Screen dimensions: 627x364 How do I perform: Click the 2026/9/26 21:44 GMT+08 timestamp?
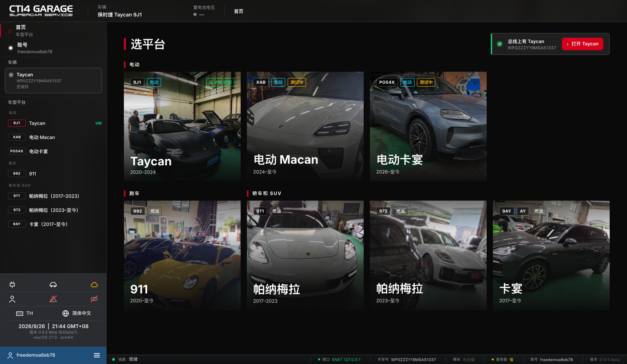(53, 326)
